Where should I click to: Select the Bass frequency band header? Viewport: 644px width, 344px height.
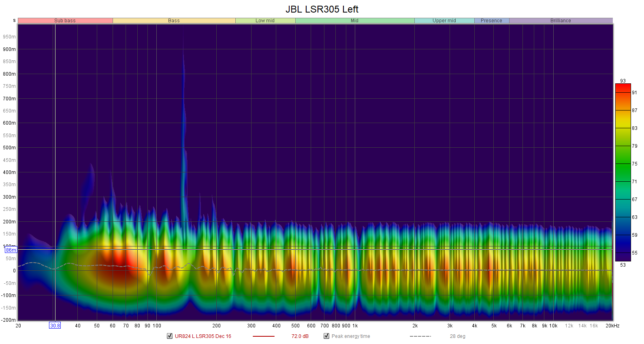pyautogui.click(x=174, y=21)
